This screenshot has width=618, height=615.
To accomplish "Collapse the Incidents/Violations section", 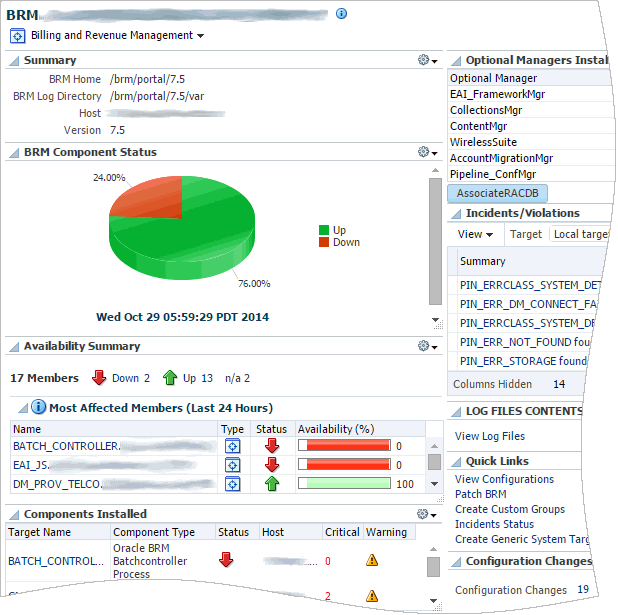I will click(x=456, y=214).
